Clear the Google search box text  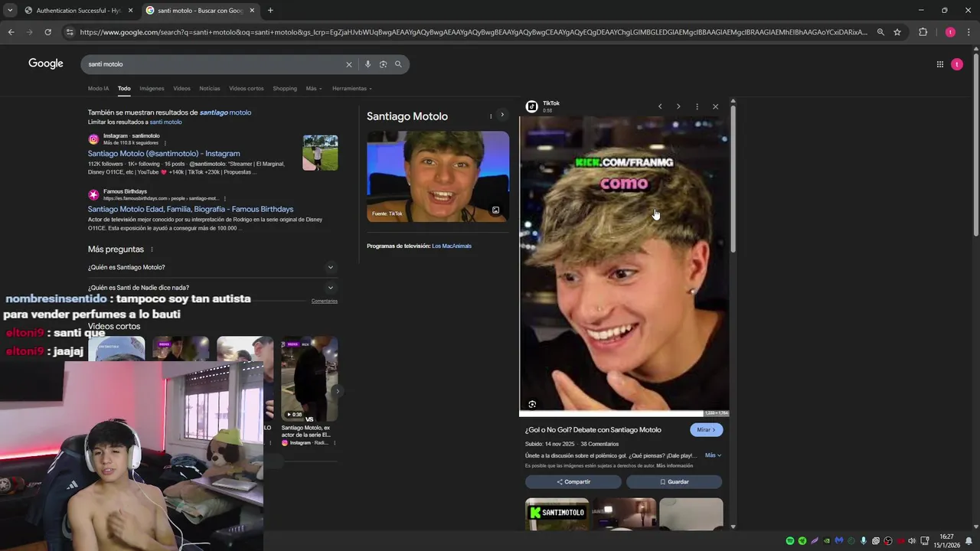(349, 64)
